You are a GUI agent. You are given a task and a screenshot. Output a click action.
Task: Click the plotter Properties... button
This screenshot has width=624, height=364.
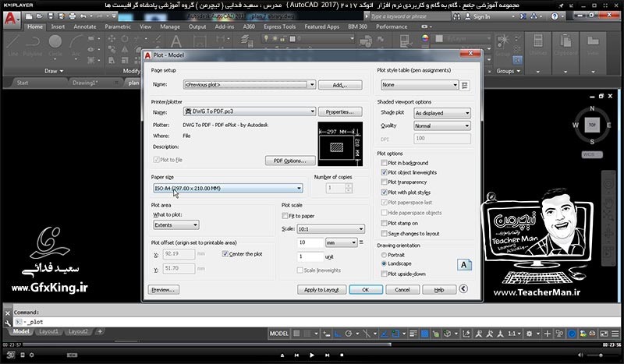(x=340, y=111)
